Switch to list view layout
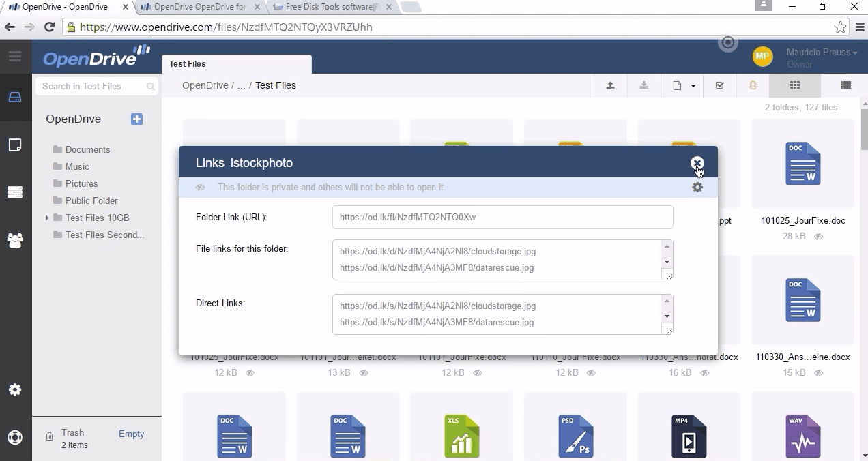Screen dimensions: 868x461 pos(845,85)
